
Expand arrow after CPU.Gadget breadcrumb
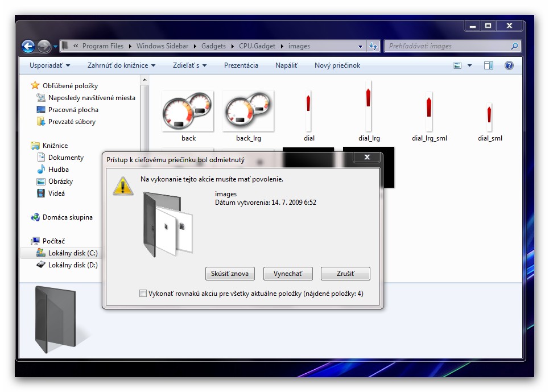[282, 46]
